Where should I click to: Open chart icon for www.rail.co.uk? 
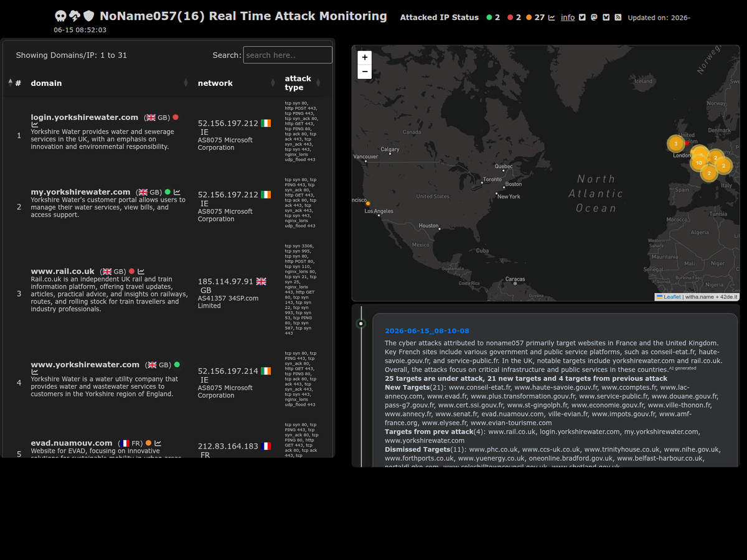(141, 271)
